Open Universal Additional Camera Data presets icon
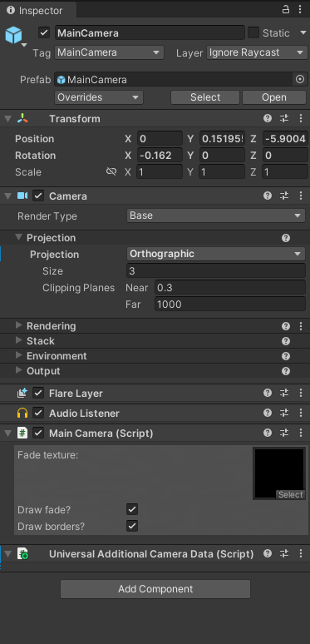The width and height of the screenshot is (310, 644). 284,553
